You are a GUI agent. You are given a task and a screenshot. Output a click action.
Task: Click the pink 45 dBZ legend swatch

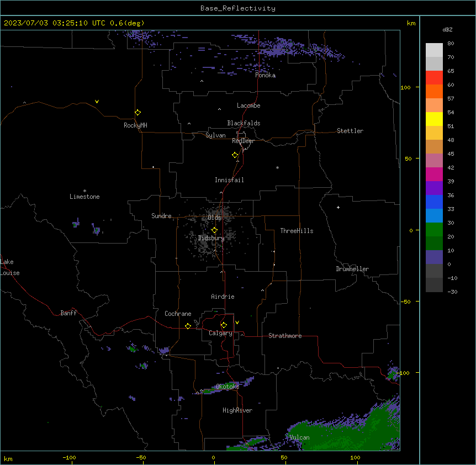point(434,160)
